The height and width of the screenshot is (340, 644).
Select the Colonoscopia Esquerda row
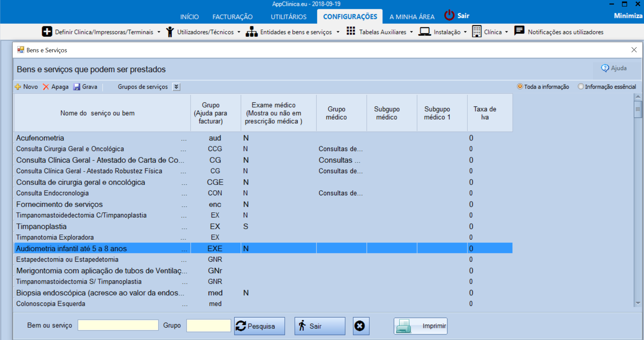[263, 303]
